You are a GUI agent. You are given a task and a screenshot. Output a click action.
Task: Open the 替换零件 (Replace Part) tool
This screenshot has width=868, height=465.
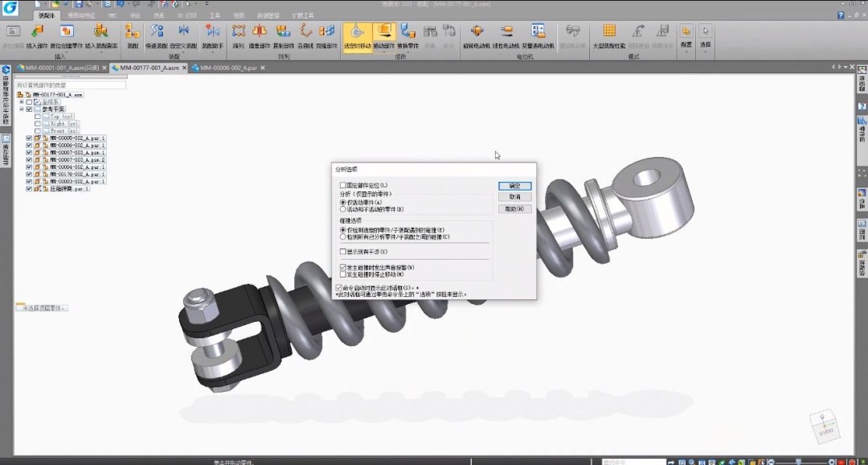407,32
